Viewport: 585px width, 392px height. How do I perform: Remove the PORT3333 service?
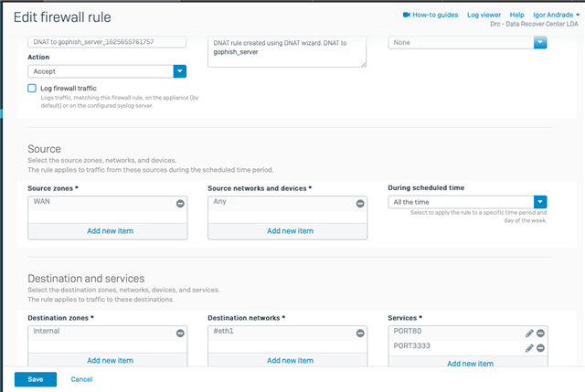point(540,348)
